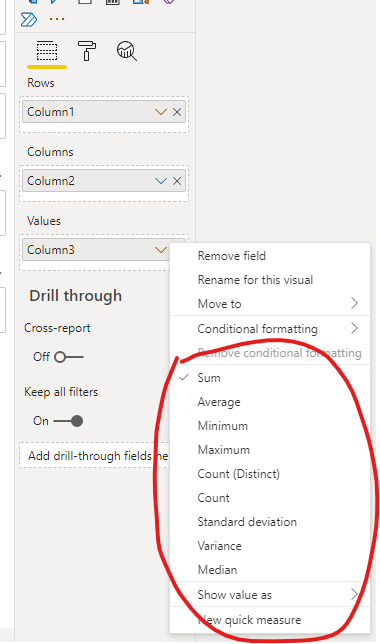Select the Column1 field pill
Viewport: 380px width, 644px height.
pyautogui.click(x=104, y=112)
